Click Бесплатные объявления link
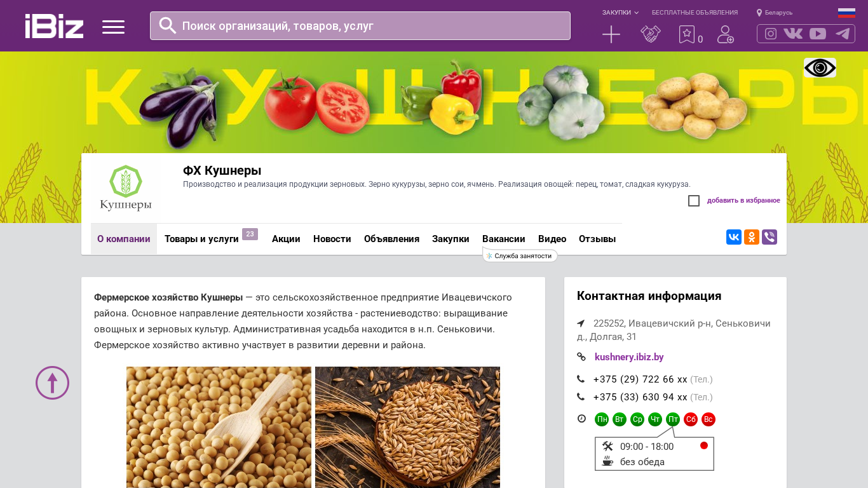Screen dimensions: 868x488 (695, 13)
